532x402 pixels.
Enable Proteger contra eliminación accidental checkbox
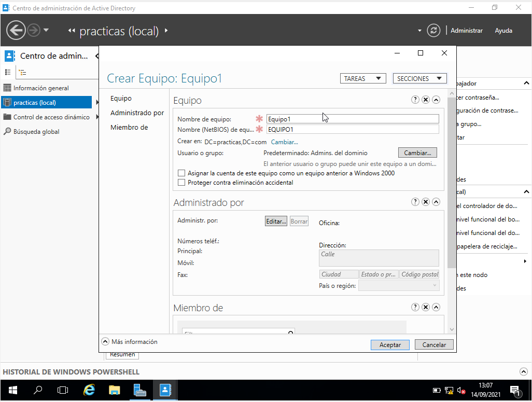coord(181,183)
